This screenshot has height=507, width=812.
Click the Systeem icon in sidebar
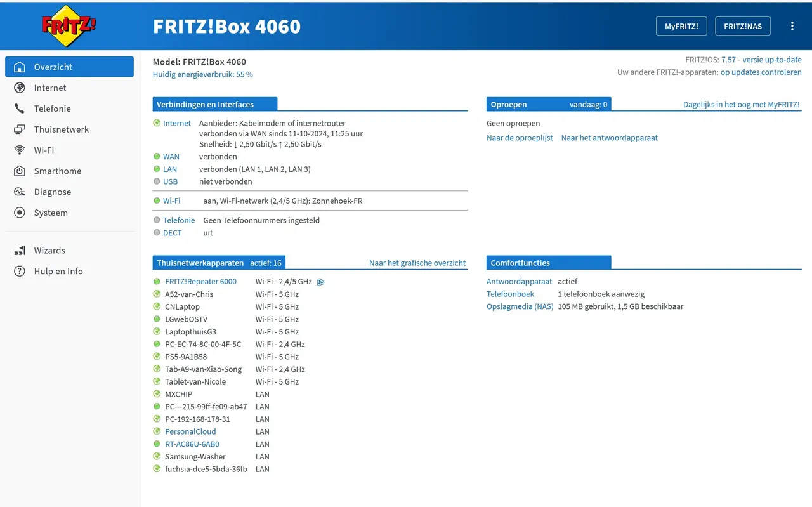(20, 213)
